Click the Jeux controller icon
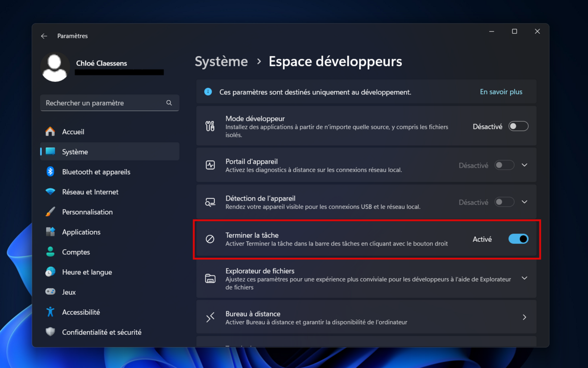The height and width of the screenshot is (368, 588). pyautogui.click(x=50, y=292)
